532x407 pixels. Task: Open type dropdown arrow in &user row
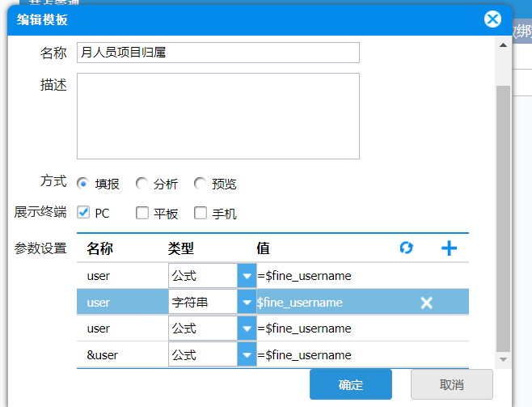[x=247, y=354]
